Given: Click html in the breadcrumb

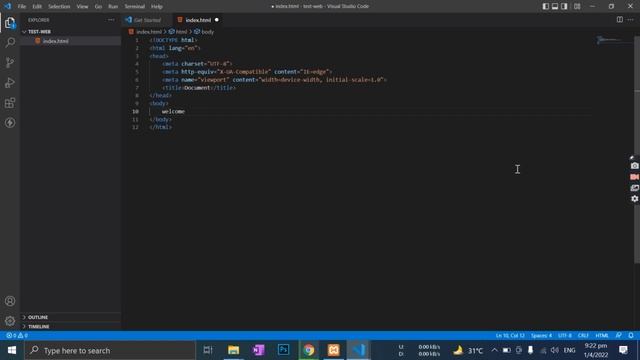Looking at the screenshot, I should tap(181, 31).
